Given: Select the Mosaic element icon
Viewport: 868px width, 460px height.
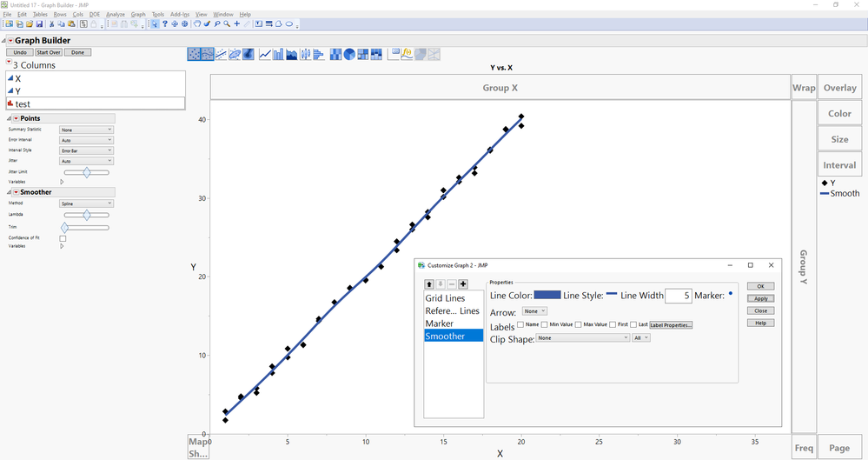Looking at the screenshot, I should point(376,54).
